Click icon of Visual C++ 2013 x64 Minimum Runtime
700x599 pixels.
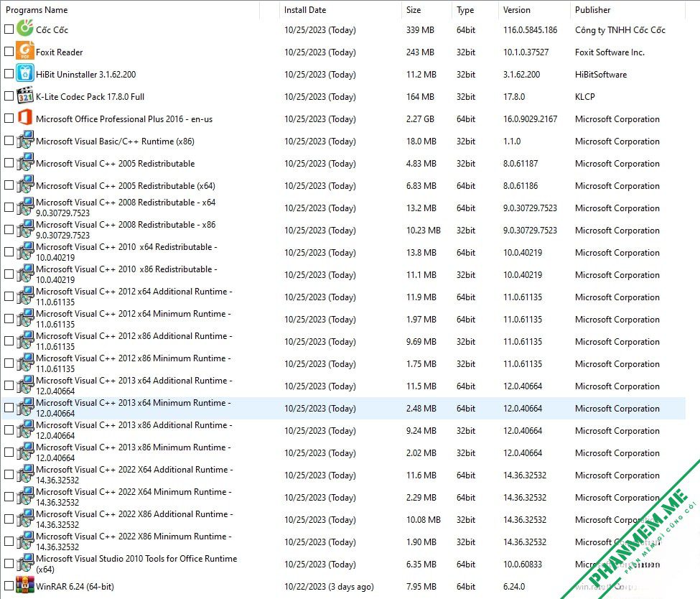pos(25,408)
